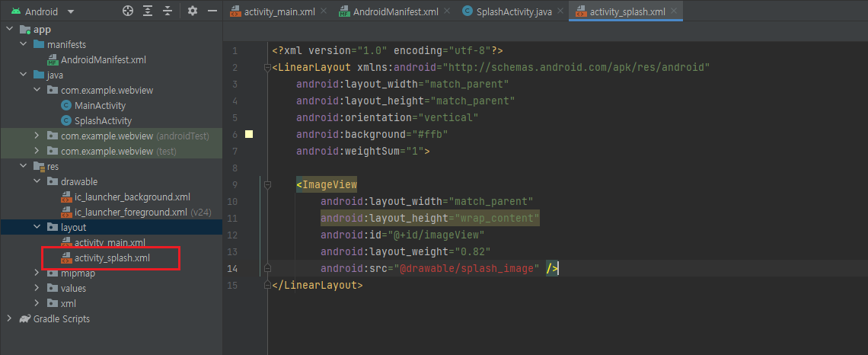Click the res folder icon
868x355 pixels.
click(x=38, y=166)
